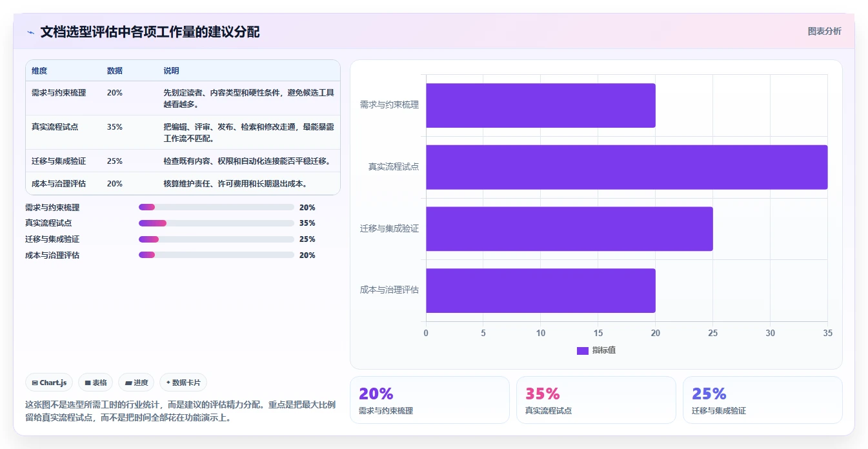The image size is (868, 449).
Task: Click the x-axis tick label 30
Action: tap(771, 334)
